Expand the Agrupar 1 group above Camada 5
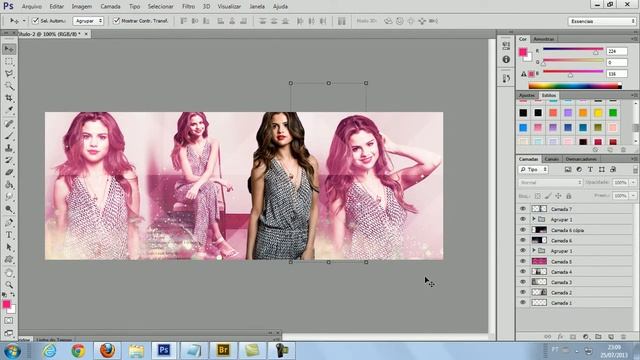 [533, 251]
